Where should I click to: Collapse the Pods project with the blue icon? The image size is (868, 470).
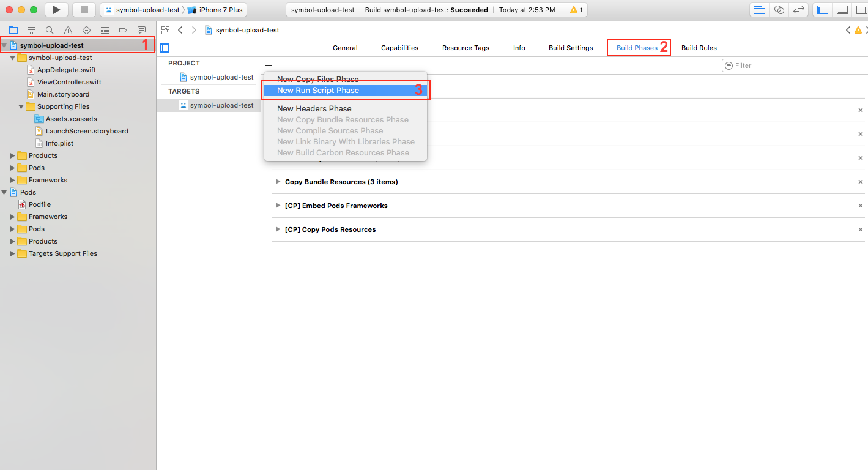pos(4,192)
